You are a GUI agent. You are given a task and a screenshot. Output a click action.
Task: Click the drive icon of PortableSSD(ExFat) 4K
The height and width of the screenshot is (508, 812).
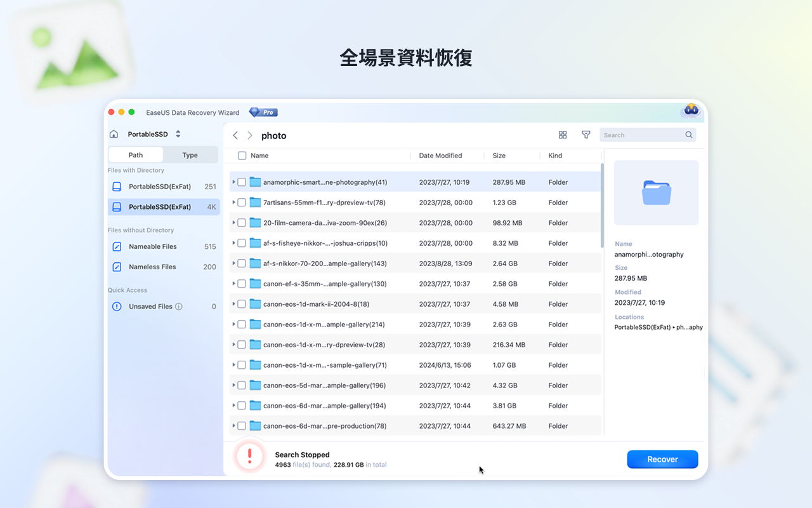tap(117, 207)
